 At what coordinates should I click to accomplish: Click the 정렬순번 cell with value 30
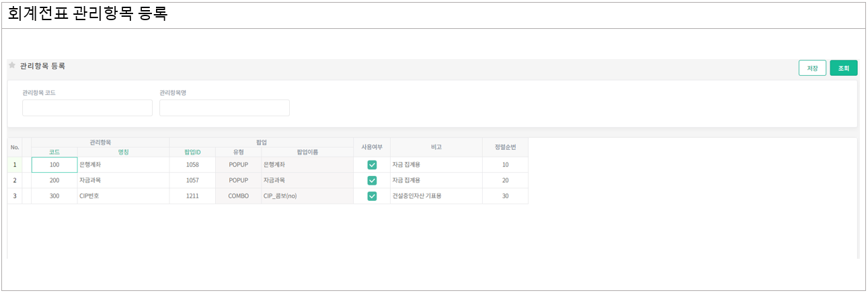click(x=505, y=196)
